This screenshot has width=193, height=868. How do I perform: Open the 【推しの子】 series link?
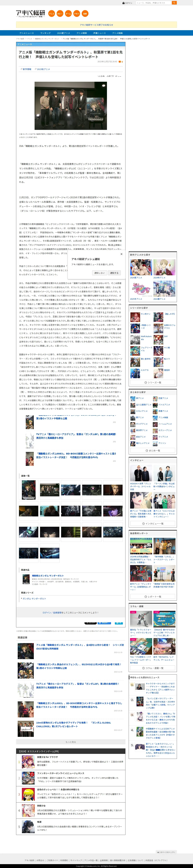(169, 314)
